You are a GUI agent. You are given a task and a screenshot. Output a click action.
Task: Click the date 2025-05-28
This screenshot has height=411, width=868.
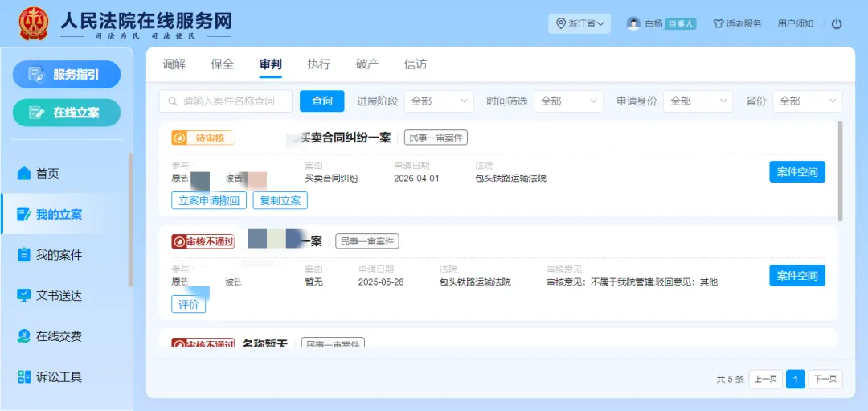coord(381,282)
